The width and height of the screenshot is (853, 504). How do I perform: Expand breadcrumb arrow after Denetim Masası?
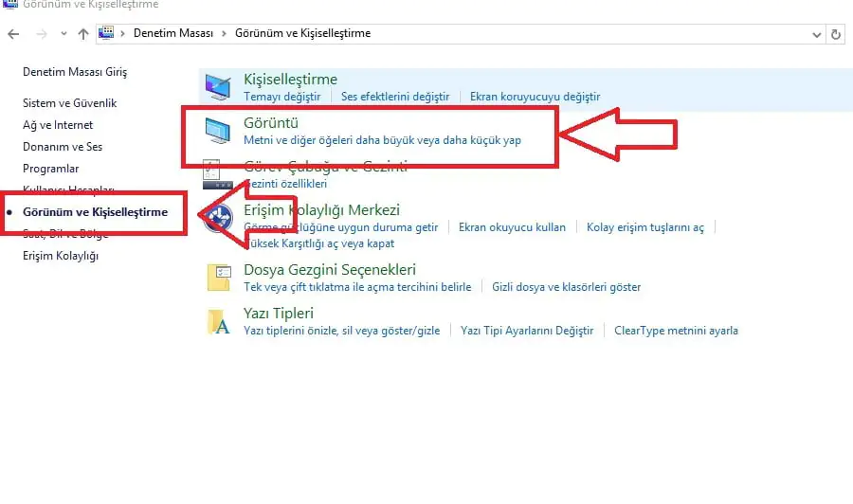226,34
